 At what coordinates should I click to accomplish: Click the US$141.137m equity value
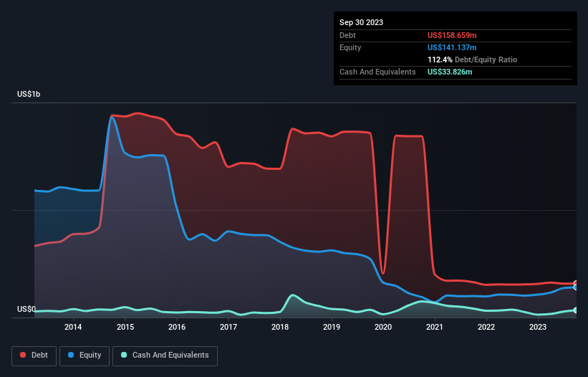click(452, 47)
